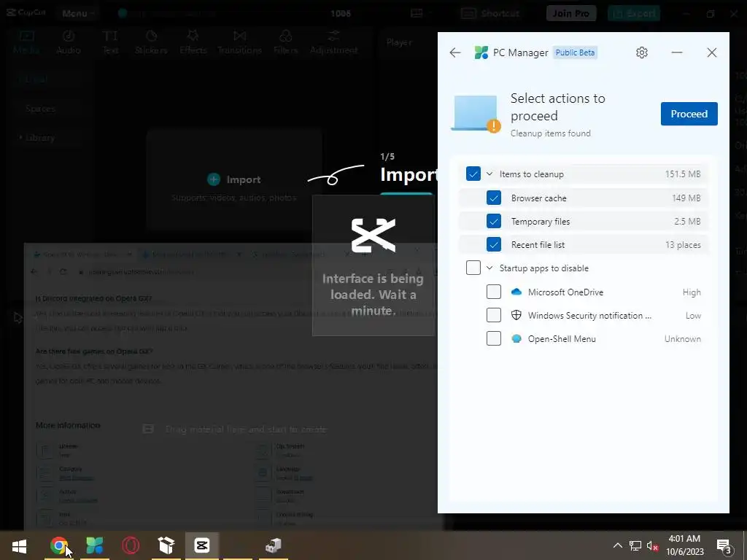Check the Open-Shell Menu checkbox
This screenshot has width=747, height=560.
[494, 338]
